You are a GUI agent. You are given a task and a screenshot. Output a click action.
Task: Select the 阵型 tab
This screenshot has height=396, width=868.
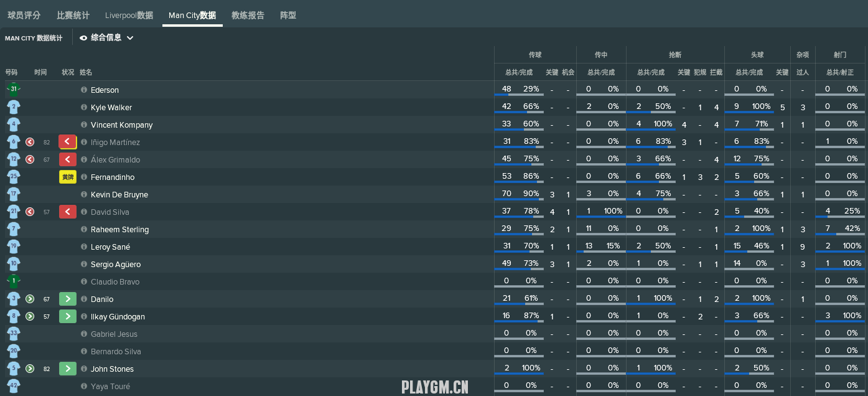point(288,16)
